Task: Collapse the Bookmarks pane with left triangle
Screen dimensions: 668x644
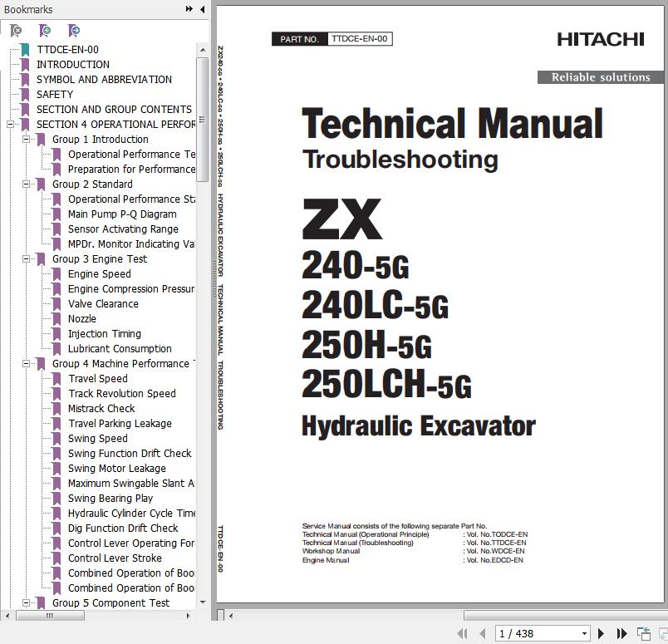Action: [203, 9]
